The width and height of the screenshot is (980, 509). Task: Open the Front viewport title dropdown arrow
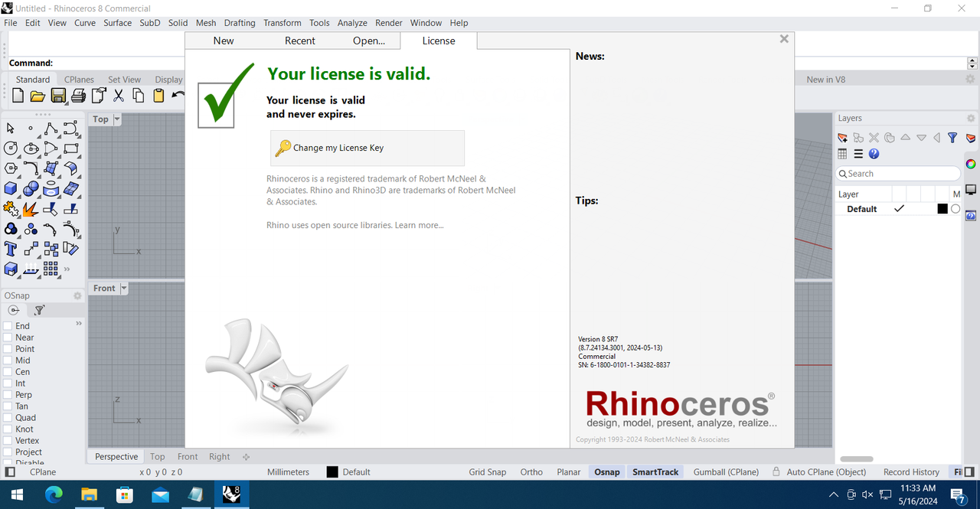click(123, 289)
